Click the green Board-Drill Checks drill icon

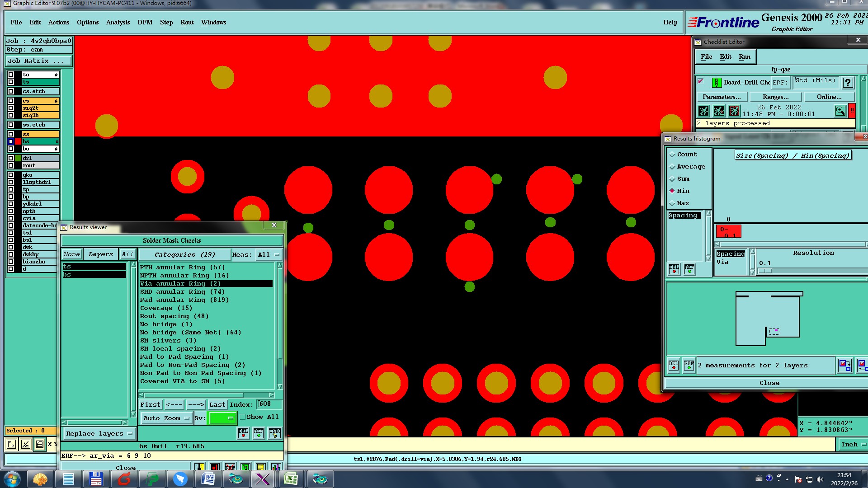tap(716, 83)
